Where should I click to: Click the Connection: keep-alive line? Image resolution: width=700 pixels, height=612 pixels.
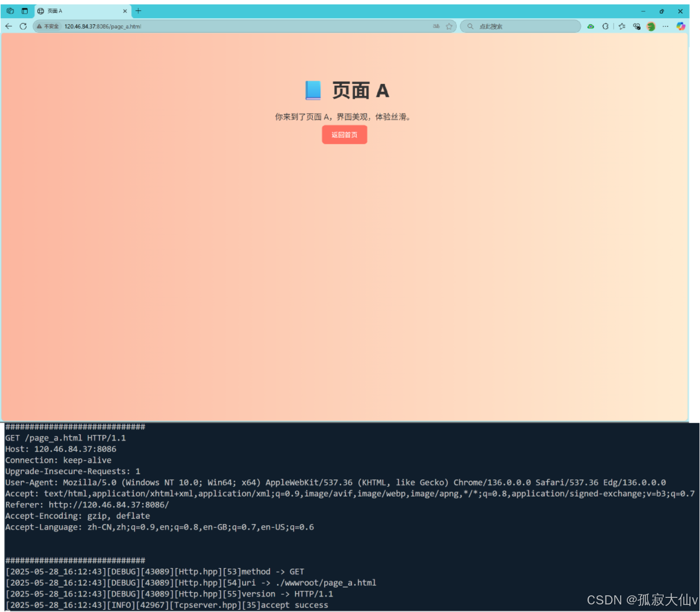coord(58,460)
